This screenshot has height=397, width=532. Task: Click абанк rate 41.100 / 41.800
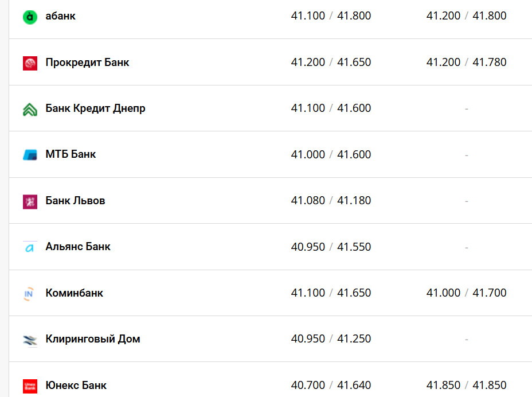[x=331, y=16]
